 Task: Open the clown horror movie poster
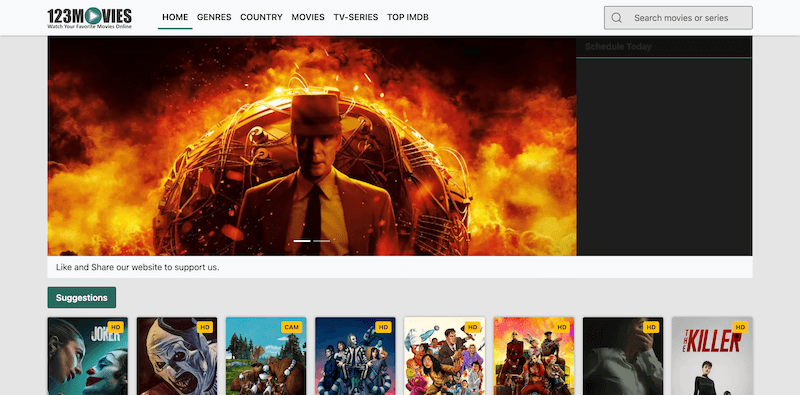click(x=177, y=356)
